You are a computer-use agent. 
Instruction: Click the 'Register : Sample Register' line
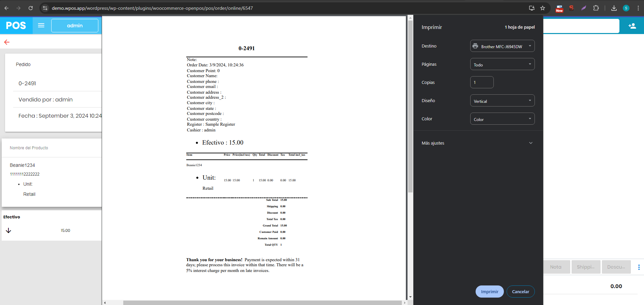[211, 124]
